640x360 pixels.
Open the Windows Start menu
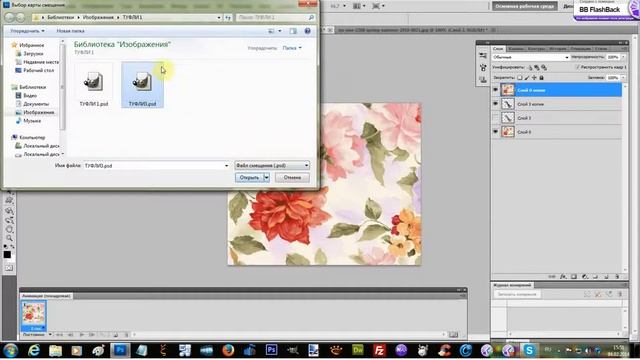point(10,350)
